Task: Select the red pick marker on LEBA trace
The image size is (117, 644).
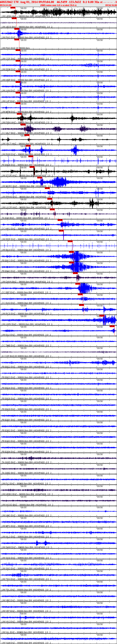Action: [x=13, y=8]
